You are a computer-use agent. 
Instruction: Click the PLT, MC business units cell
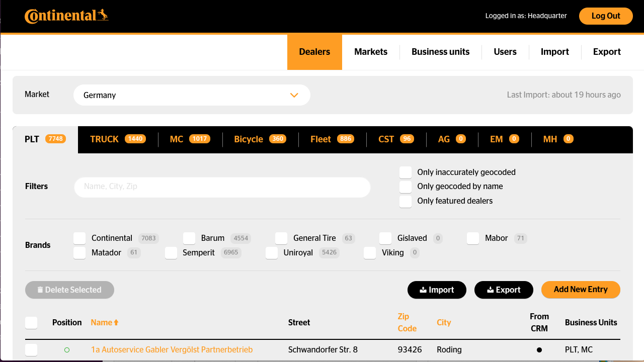[579, 350]
